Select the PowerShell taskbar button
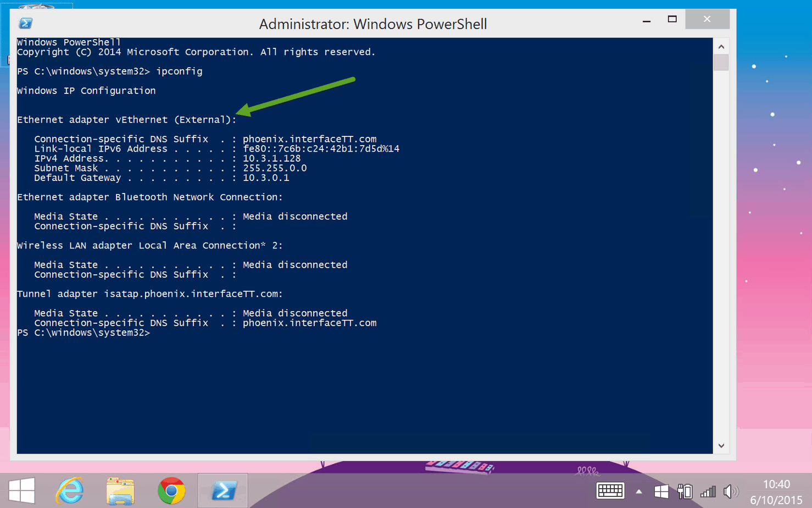This screenshot has height=508, width=812. tap(223, 490)
